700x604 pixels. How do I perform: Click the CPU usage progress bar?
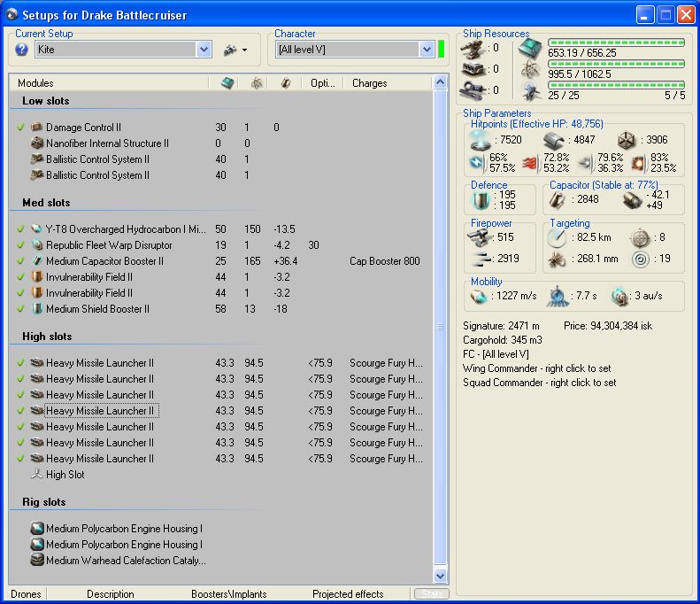616,43
